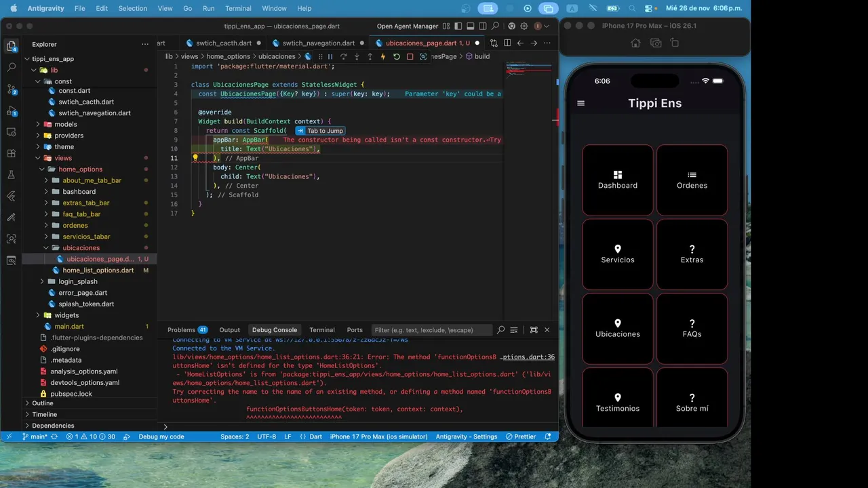Screen dimensions: 868x488
Task: Open the Extensions view
Action: [x=12, y=153]
